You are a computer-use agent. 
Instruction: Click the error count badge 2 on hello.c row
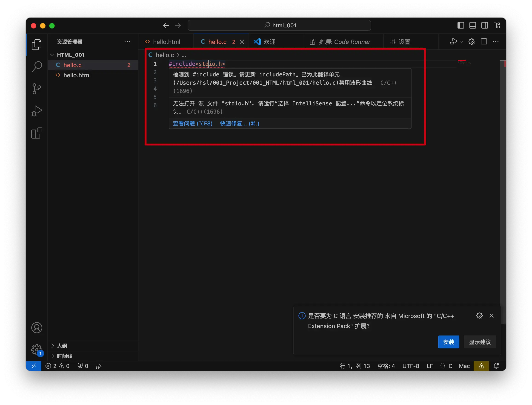(129, 65)
